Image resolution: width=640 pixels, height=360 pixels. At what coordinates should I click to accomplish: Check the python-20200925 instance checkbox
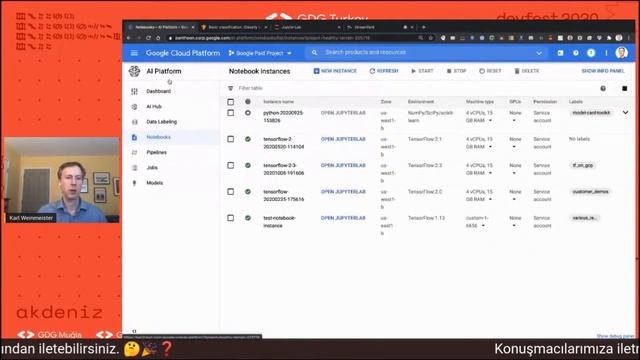coord(231,113)
